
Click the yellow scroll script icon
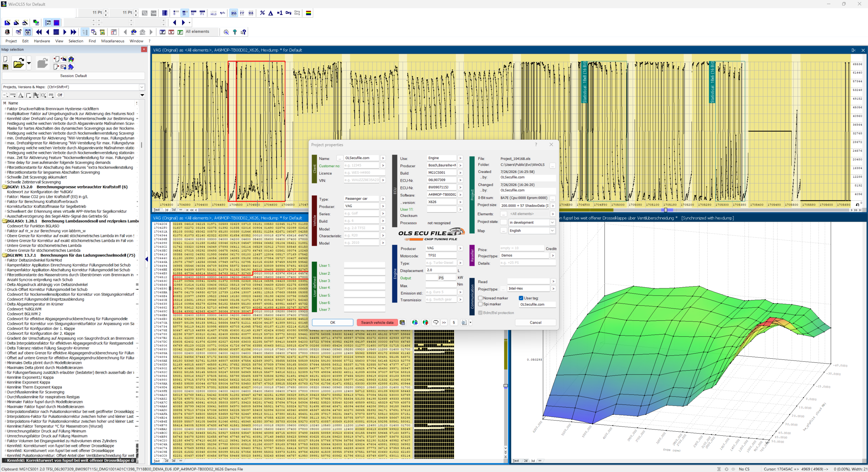coord(102,32)
